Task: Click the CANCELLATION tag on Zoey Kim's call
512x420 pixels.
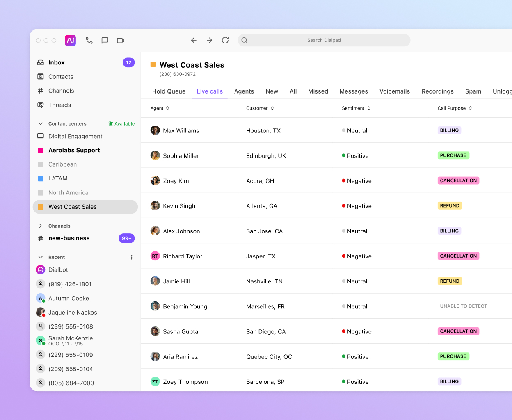Action: (458, 180)
